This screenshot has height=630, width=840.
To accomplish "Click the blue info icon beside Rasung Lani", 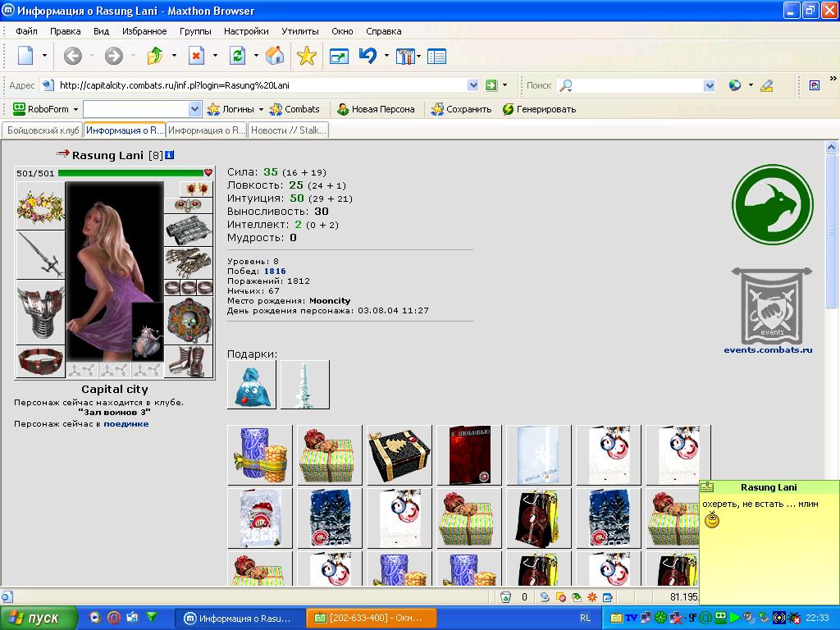I will click(169, 155).
